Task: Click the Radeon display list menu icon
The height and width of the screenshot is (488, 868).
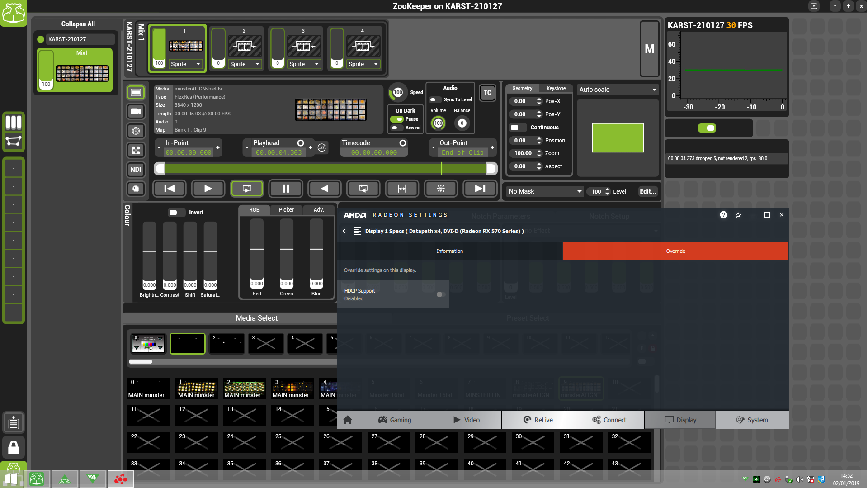Action: (357, 231)
